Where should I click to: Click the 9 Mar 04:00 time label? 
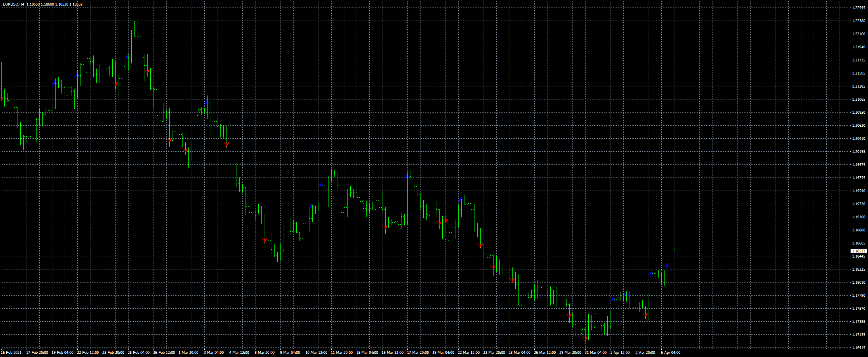pyautogui.click(x=290, y=352)
